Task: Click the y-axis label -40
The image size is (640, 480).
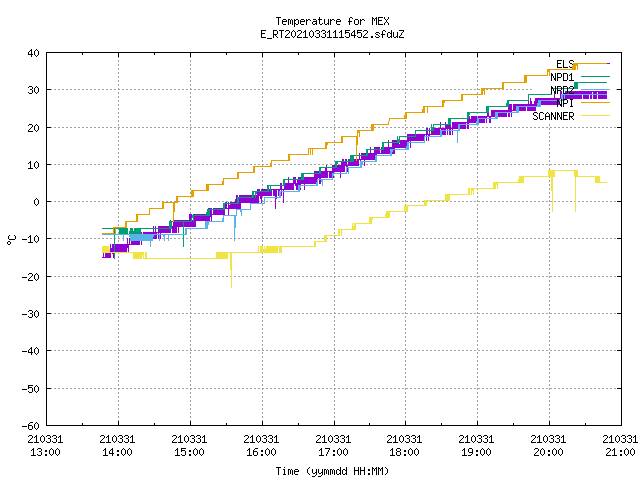Action: (x=31, y=351)
